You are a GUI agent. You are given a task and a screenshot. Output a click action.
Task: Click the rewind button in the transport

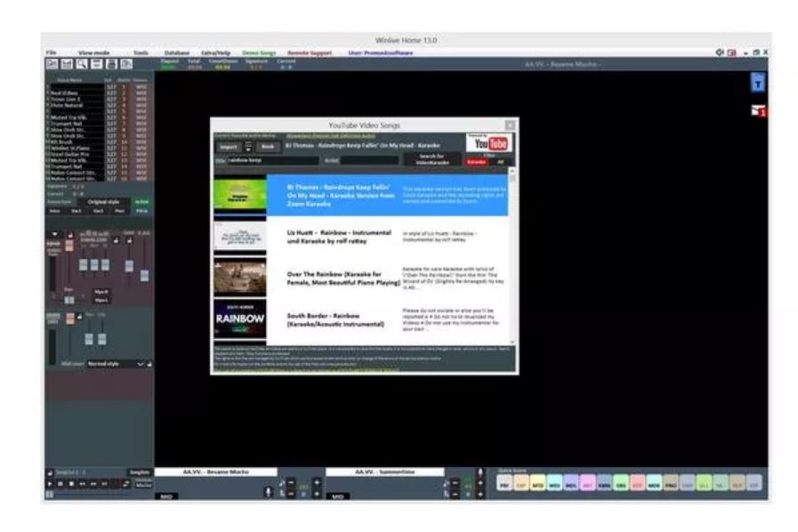[83, 484]
